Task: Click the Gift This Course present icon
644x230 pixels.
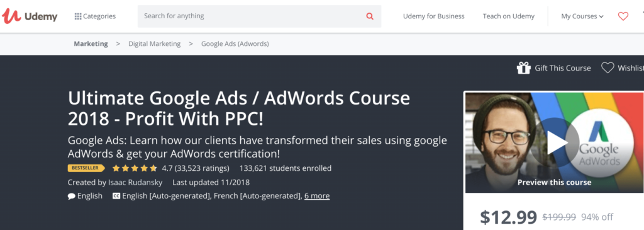Action: pyautogui.click(x=524, y=68)
